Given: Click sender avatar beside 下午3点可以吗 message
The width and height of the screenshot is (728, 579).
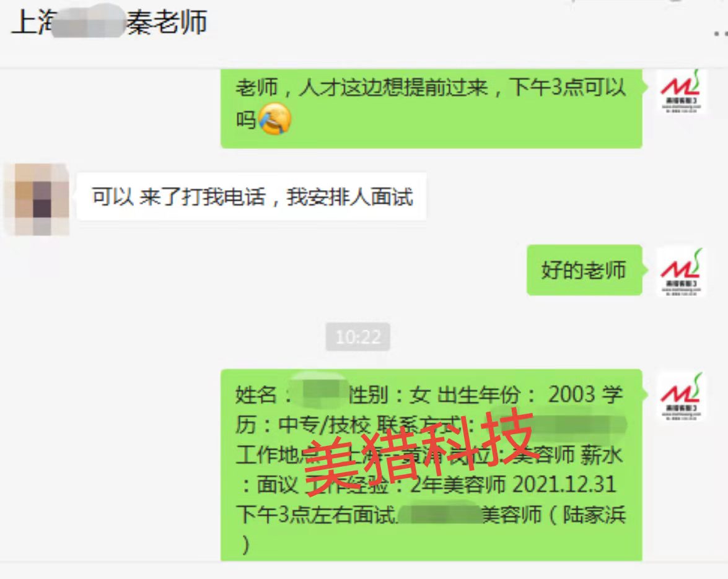Looking at the screenshot, I should 681,92.
